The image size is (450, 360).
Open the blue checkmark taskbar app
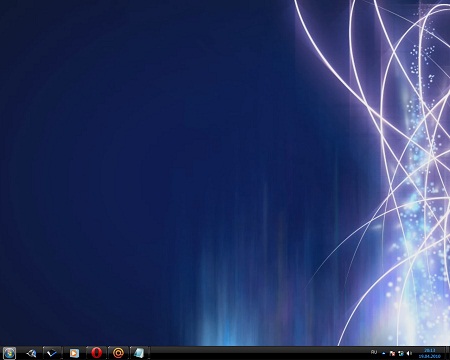[52, 353]
